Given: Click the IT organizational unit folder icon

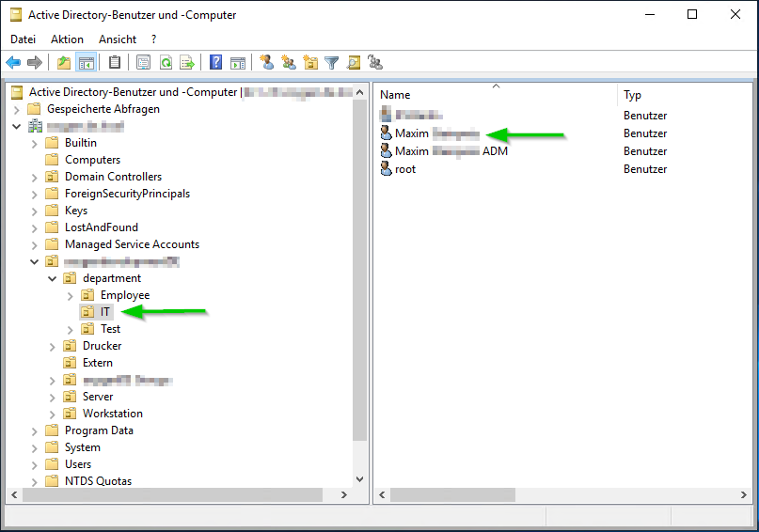Looking at the screenshot, I should click(x=87, y=312).
